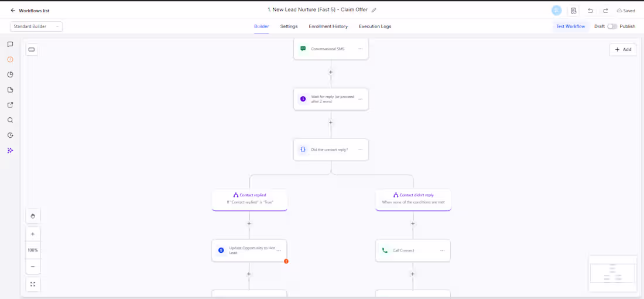
Task: Go back to the Workflows list
Action: pos(30,11)
